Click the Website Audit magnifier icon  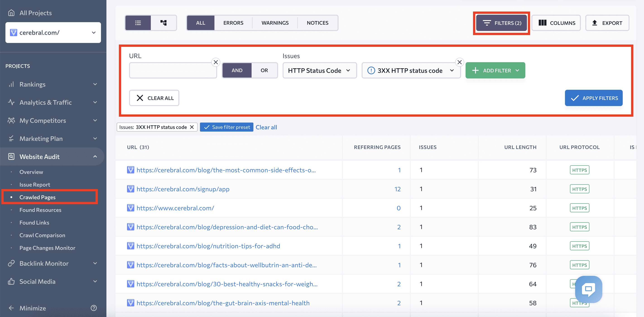pos(11,156)
